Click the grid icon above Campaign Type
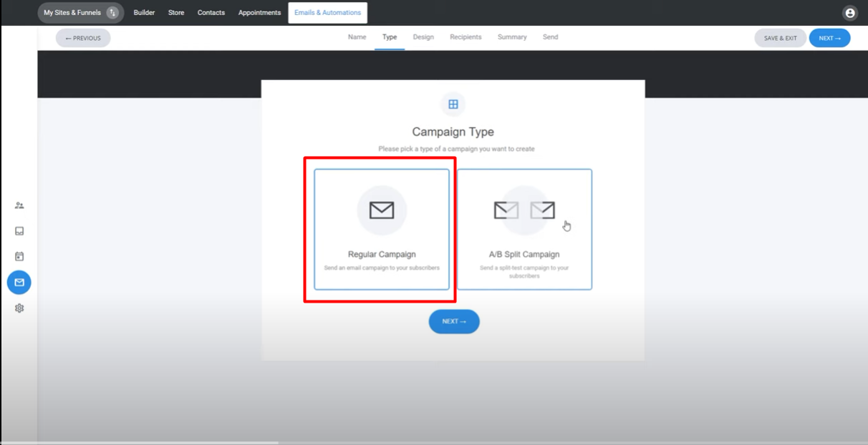 click(453, 104)
